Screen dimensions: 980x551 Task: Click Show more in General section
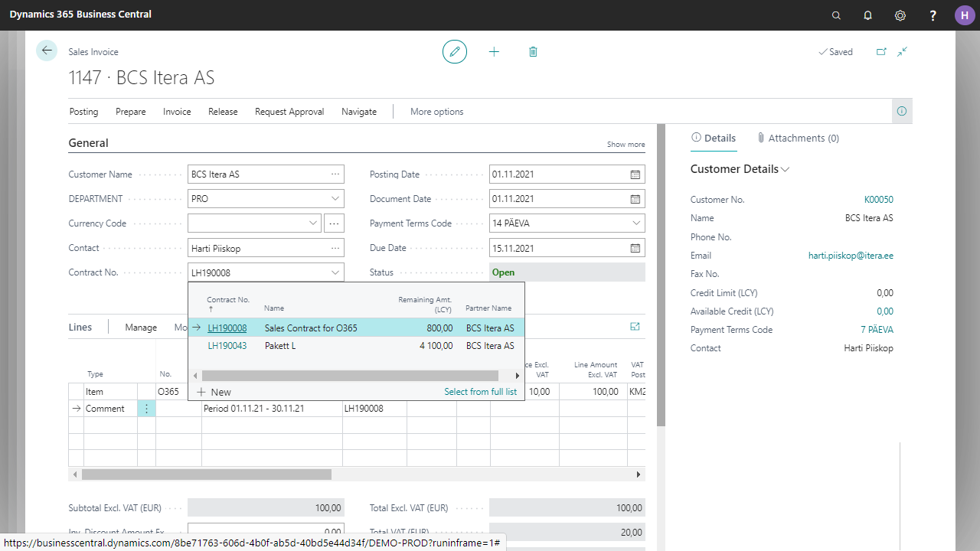(626, 145)
